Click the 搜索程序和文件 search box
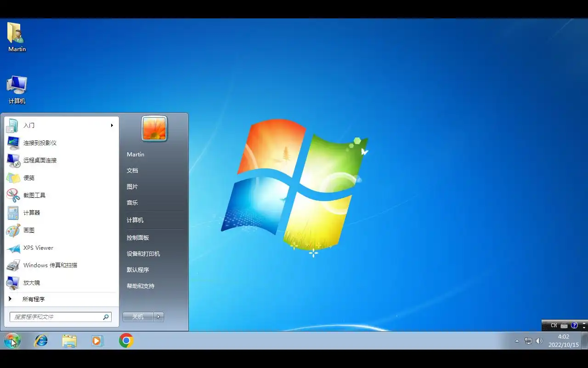 61,317
